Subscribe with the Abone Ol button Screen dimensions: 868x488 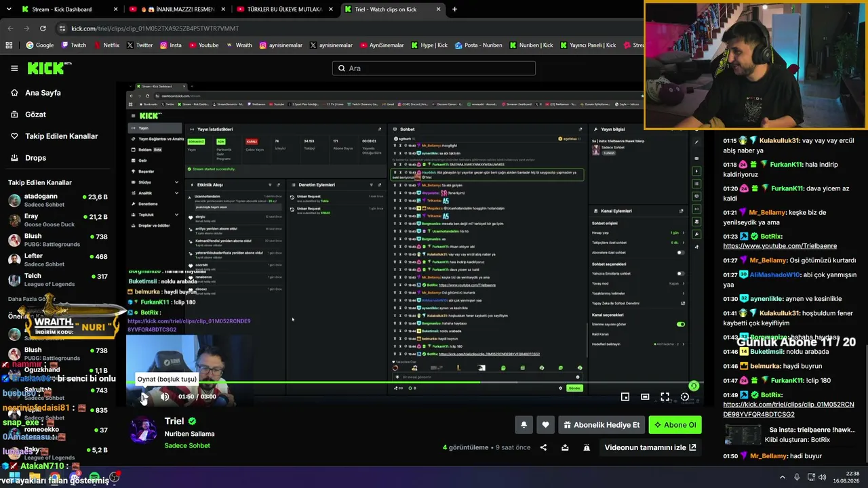click(675, 425)
